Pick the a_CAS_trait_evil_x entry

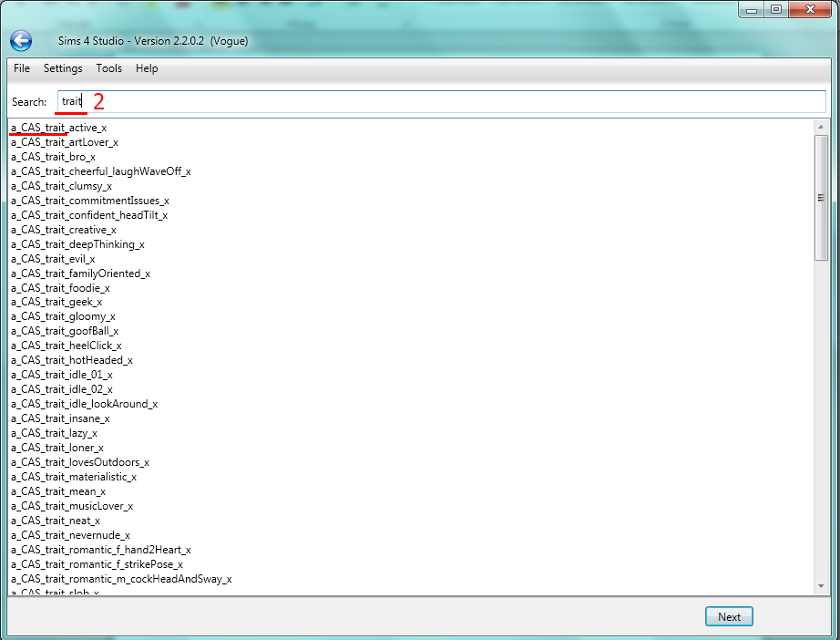(53, 259)
